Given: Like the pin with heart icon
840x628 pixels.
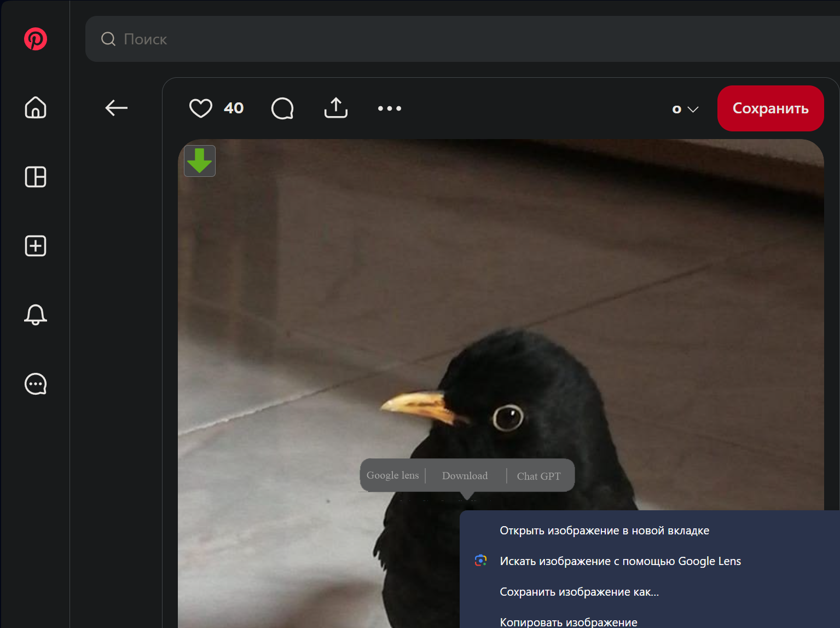Looking at the screenshot, I should (201, 108).
